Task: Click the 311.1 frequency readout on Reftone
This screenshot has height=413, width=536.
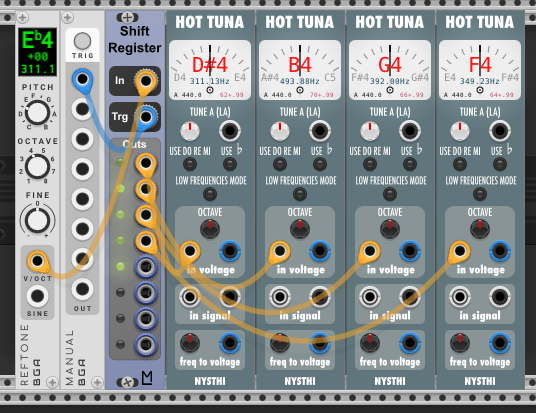Action: coord(38,69)
